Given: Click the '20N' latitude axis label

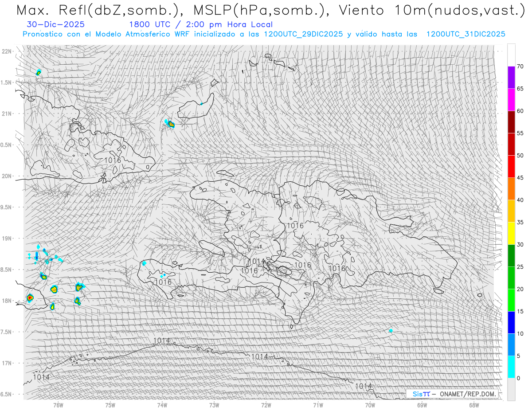Looking at the screenshot, I should [7, 176].
